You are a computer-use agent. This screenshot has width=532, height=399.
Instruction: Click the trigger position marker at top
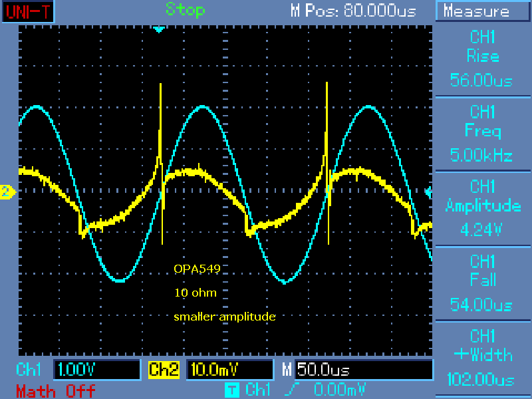(159, 29)
